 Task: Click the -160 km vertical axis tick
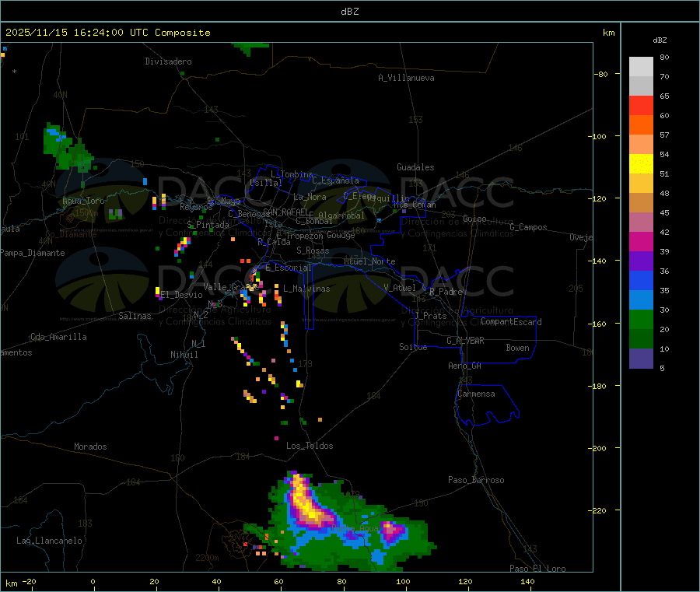point(600,324)
